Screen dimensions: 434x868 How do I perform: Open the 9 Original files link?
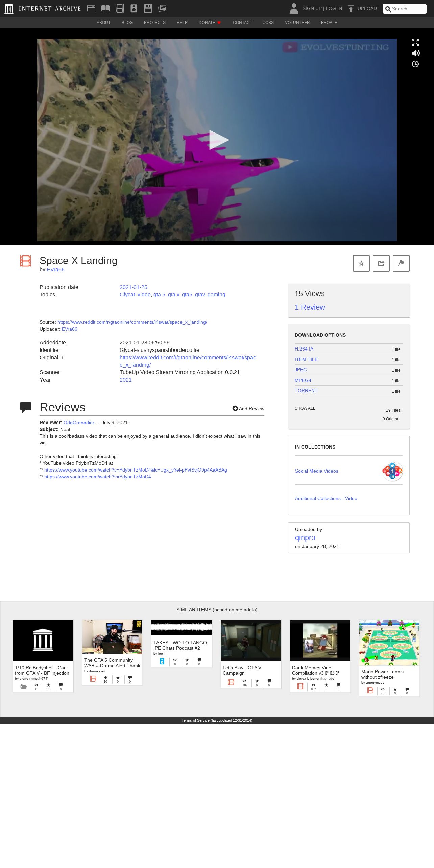[391, 419]
